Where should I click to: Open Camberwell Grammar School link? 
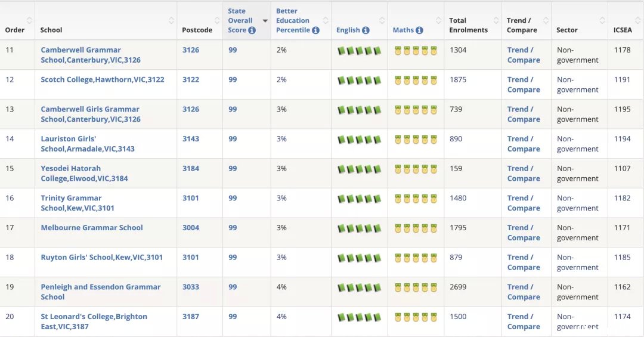coord(91,55)
